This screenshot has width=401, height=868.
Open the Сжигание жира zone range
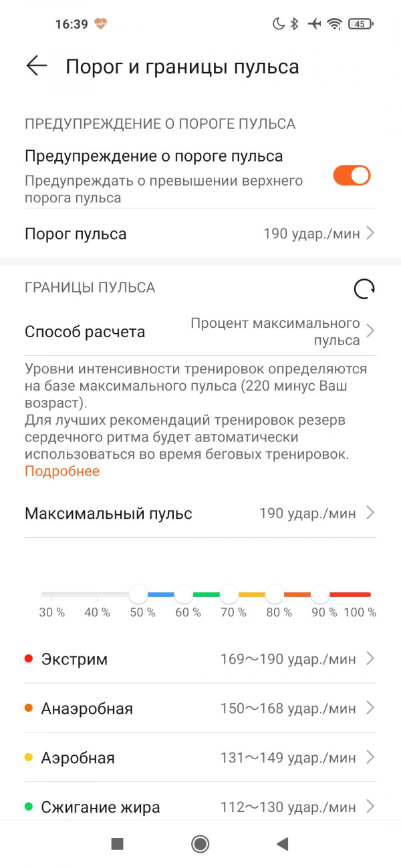tap(200, 807)
